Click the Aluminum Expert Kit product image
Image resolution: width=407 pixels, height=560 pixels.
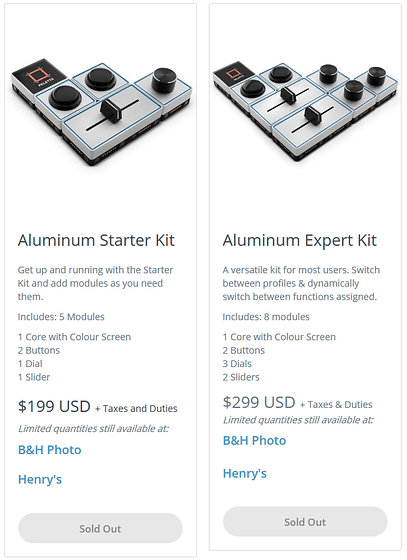tap(306, 112)
